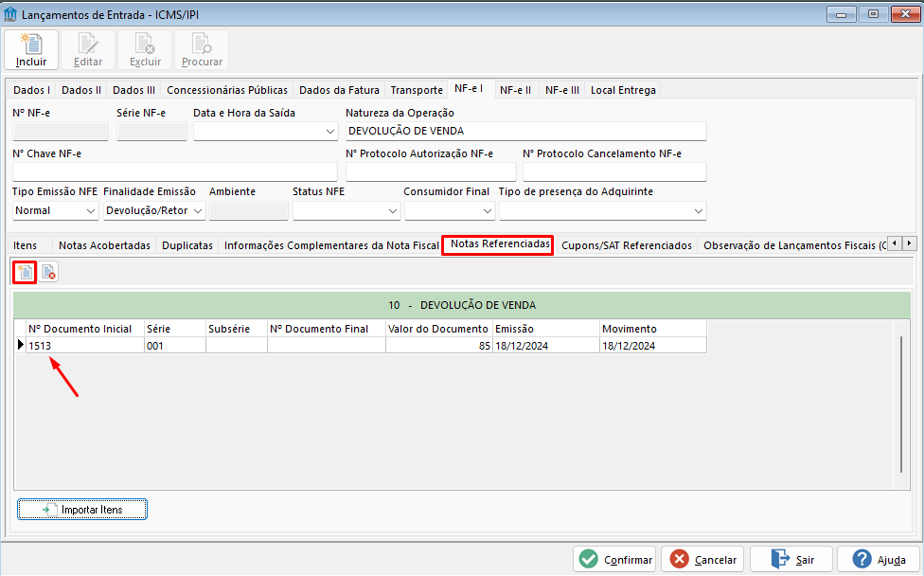Switch to Concessionárias Públicas tab

click(227, 90)
